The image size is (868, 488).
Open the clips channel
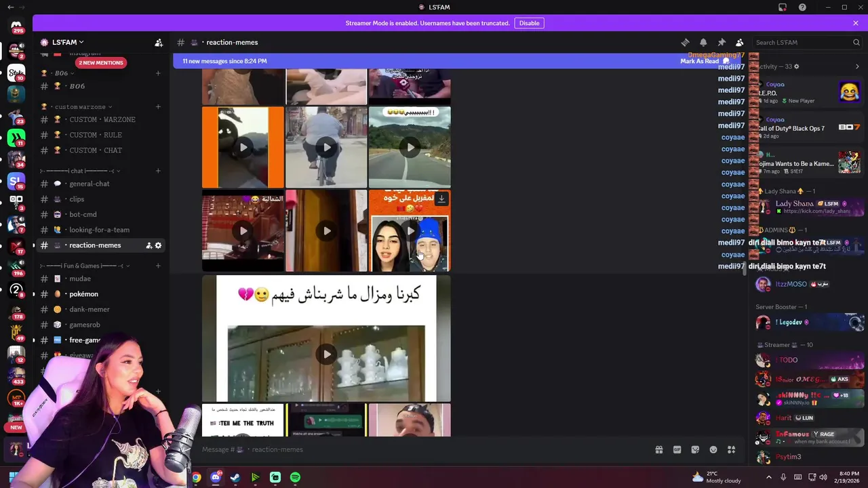(x=101, y=199)
